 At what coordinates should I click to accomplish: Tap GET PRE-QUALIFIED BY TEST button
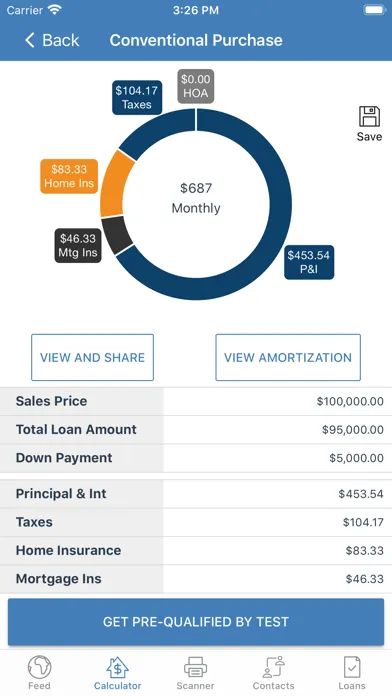196,622
